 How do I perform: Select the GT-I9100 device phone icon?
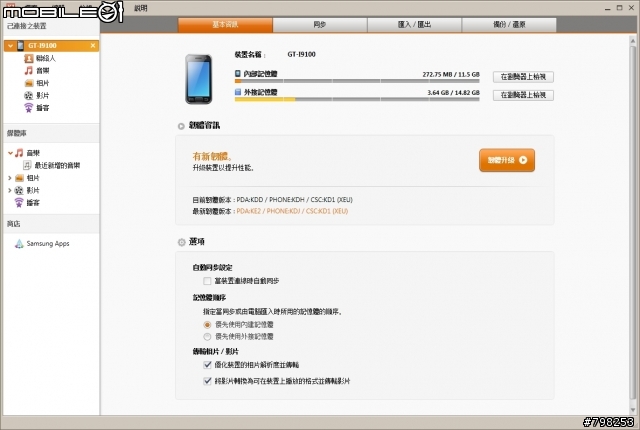click(20, 46)
